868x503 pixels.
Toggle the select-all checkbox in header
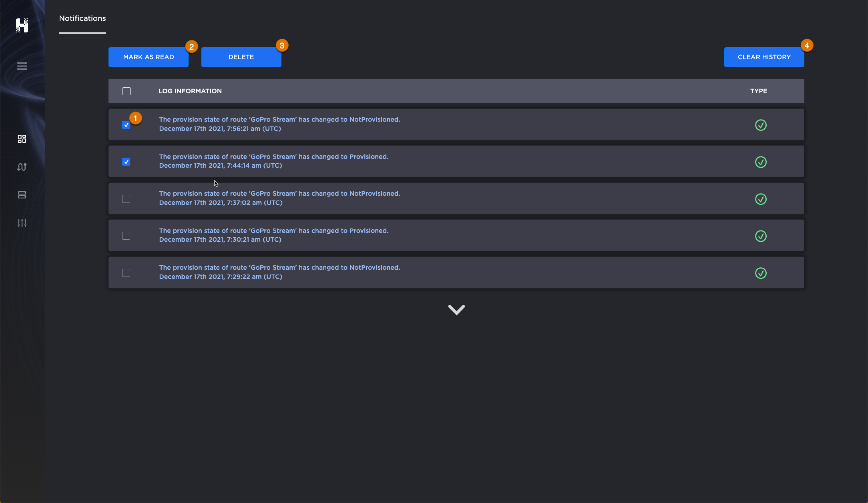[x=127, y=91]
